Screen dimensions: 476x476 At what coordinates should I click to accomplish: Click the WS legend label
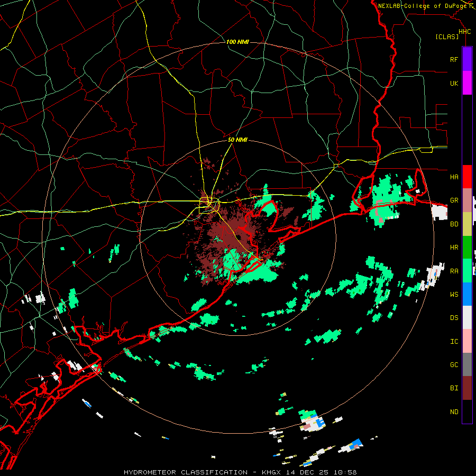coord(454,294)
